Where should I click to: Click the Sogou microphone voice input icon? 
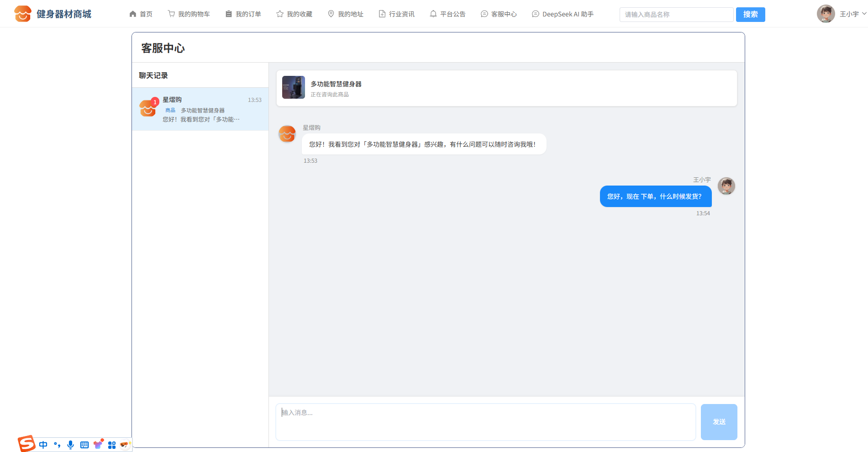(70, 445)
